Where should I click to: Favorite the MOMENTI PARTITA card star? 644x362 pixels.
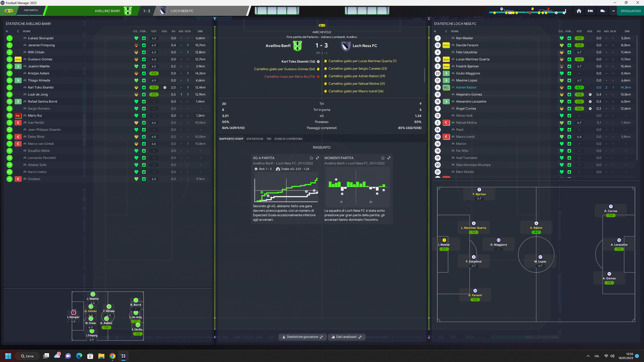pyautogui.click(x=383, y=158)
